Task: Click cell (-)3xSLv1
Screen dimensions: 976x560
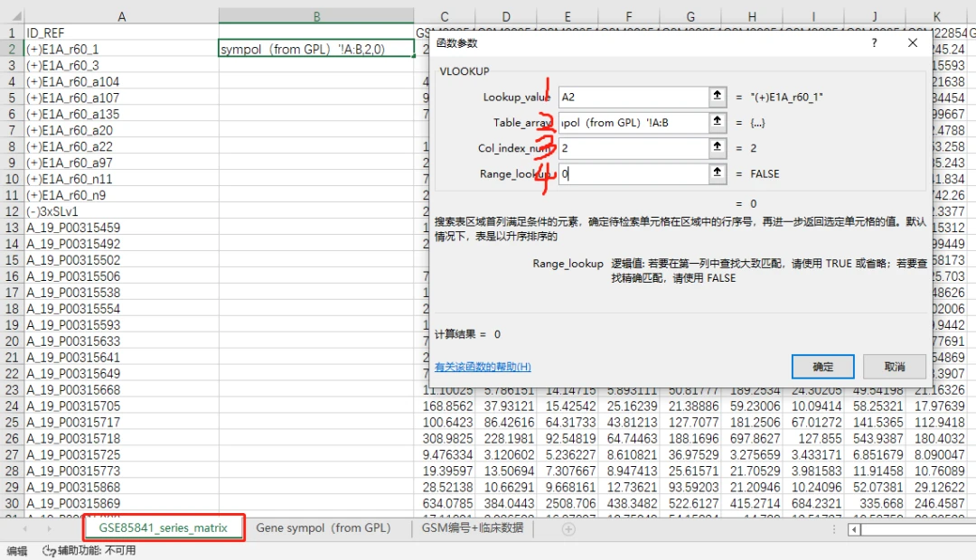Action: click(x=121, y=211)
